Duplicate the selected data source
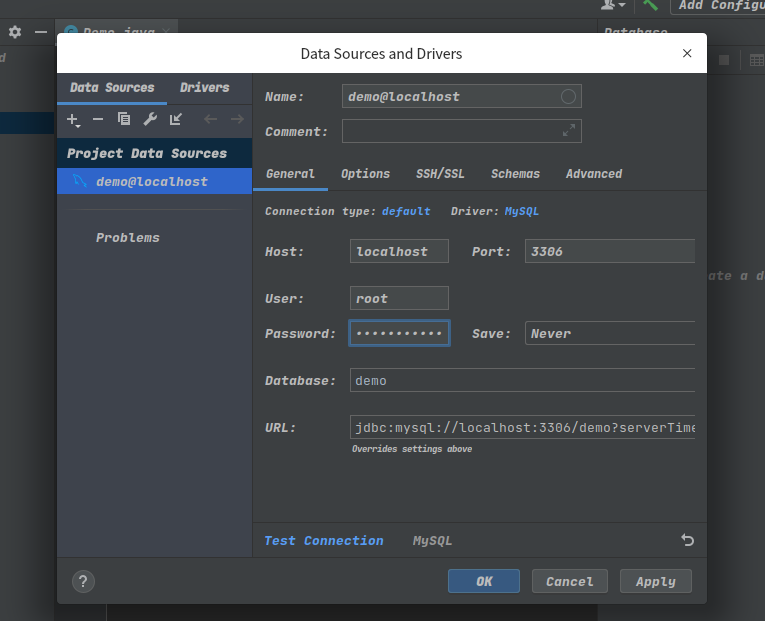This screenshot has width=765, height=621. pyautogui.click(x=124, y=119)
